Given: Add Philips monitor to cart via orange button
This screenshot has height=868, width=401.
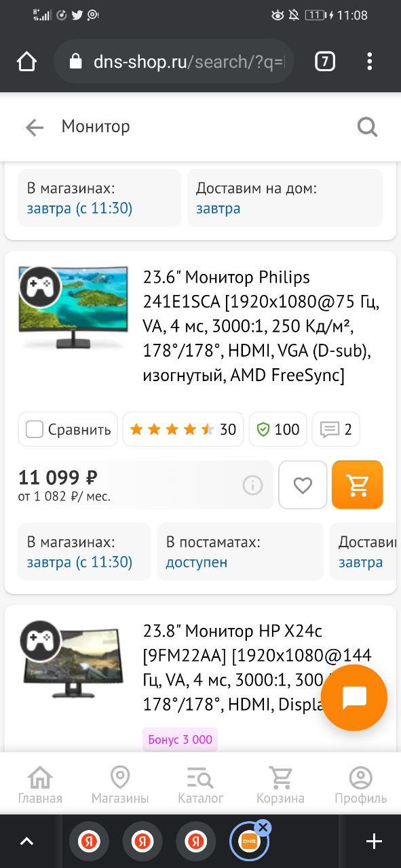Looking at the screenshot, I should tap(358, 485).
